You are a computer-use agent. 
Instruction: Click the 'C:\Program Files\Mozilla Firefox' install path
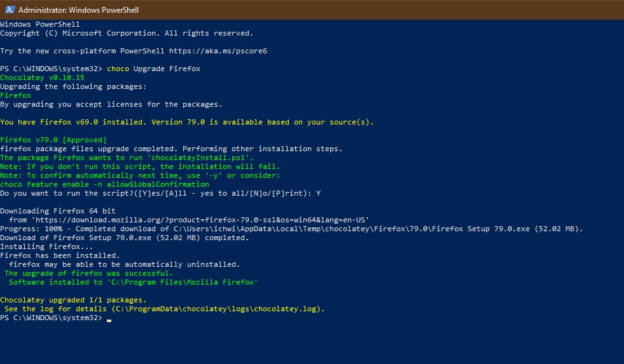183,282
